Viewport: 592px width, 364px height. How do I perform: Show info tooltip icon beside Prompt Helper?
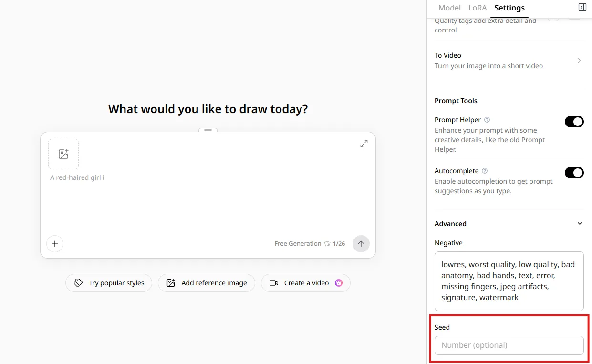tap(487, 120)
